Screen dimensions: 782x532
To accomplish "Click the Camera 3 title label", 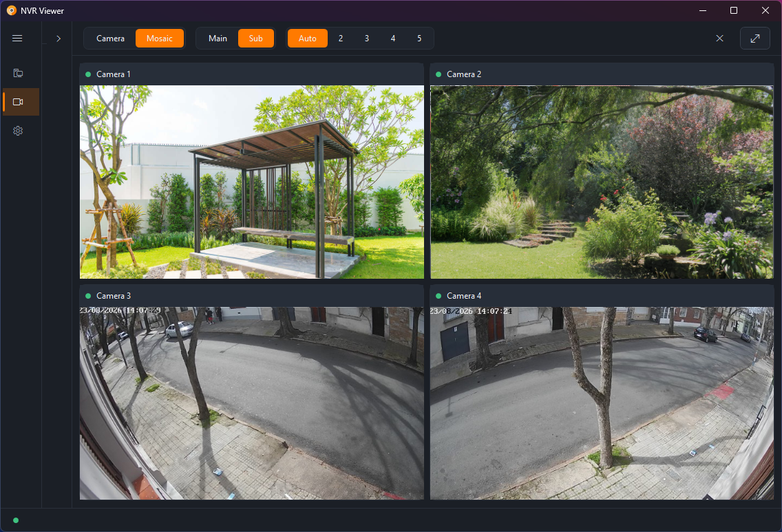I will click(113, 296).
